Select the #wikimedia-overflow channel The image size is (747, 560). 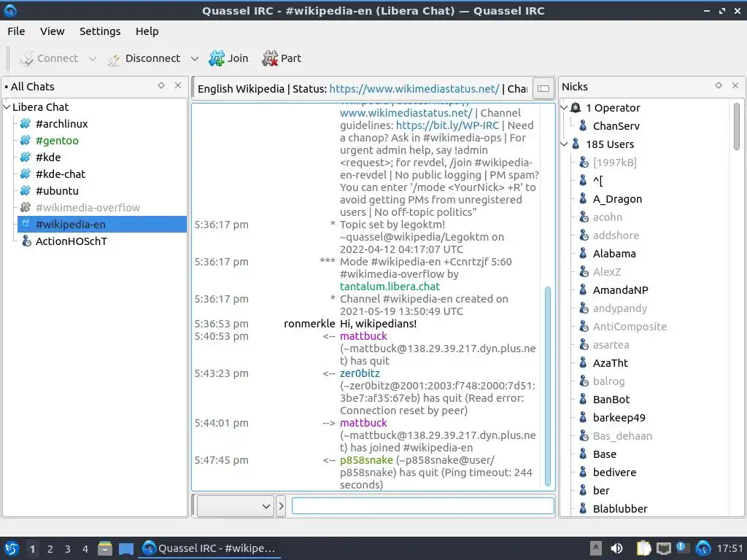click(88, 208)
